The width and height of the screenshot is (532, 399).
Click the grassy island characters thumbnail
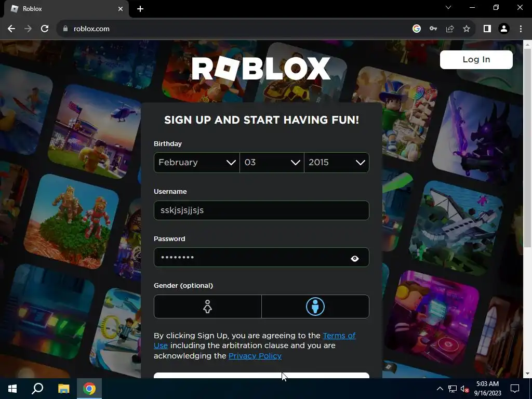click(72, 221)
